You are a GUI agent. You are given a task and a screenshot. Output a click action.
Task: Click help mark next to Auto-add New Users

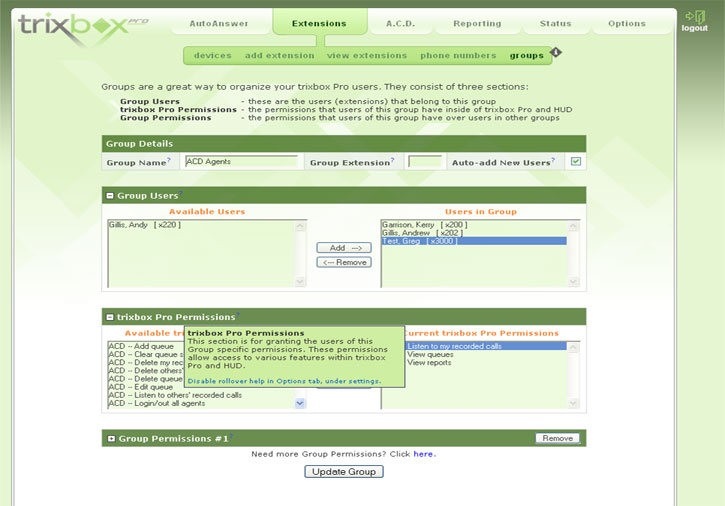pos(553,160)
